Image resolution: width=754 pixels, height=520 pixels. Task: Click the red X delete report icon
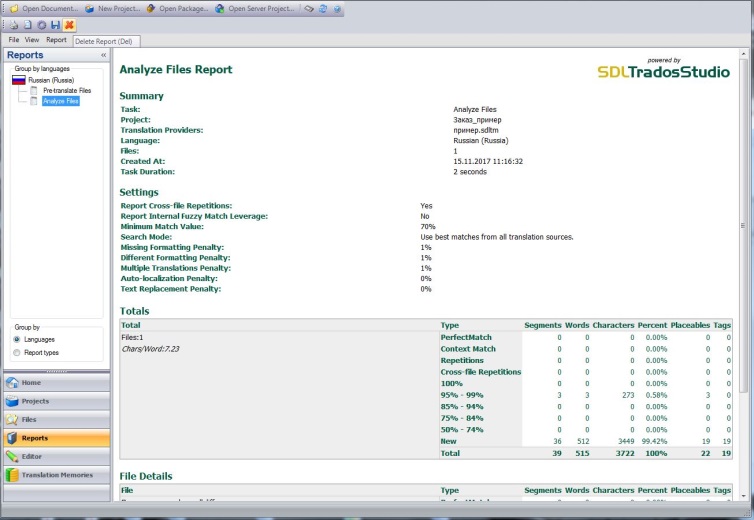click(69, 24)
